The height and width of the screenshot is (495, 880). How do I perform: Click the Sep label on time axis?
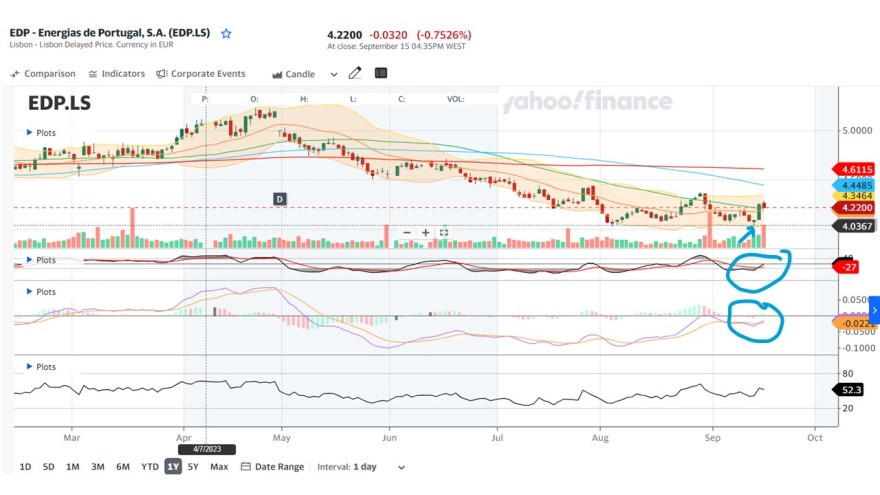point(712,438)
